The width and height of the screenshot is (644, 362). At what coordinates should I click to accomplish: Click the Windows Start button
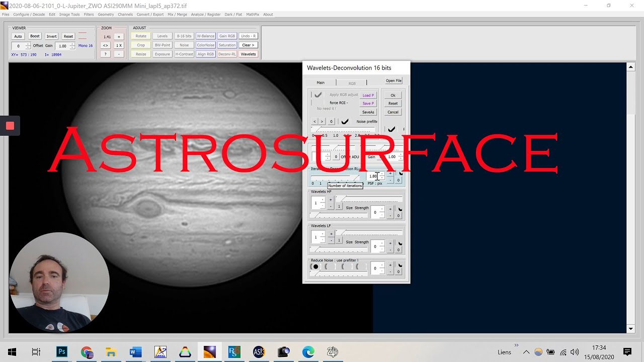click(12, 352)
